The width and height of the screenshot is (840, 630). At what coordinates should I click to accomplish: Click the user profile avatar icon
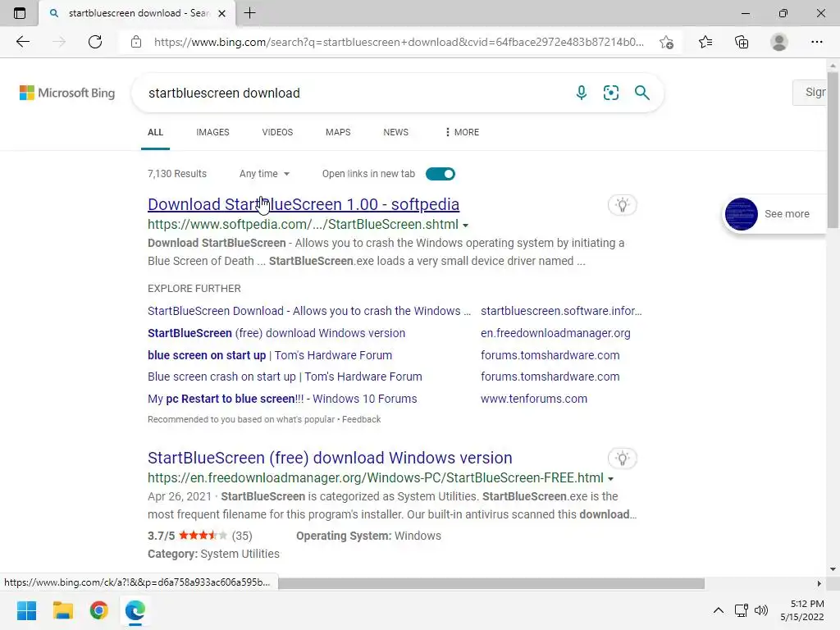779,42
